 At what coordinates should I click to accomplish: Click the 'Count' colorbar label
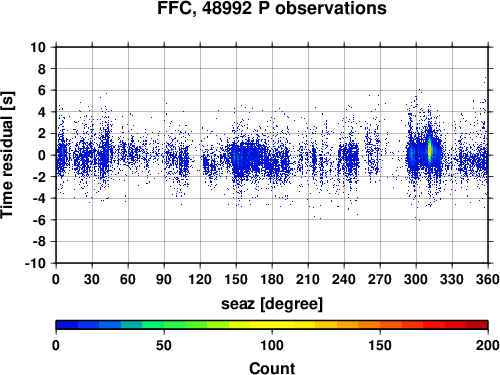272,368
